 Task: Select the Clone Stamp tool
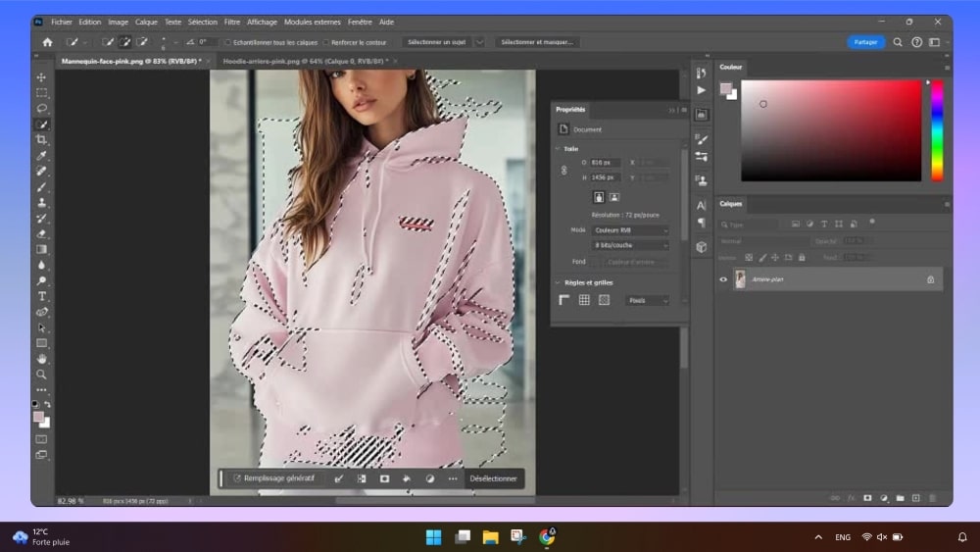point(42,203)
